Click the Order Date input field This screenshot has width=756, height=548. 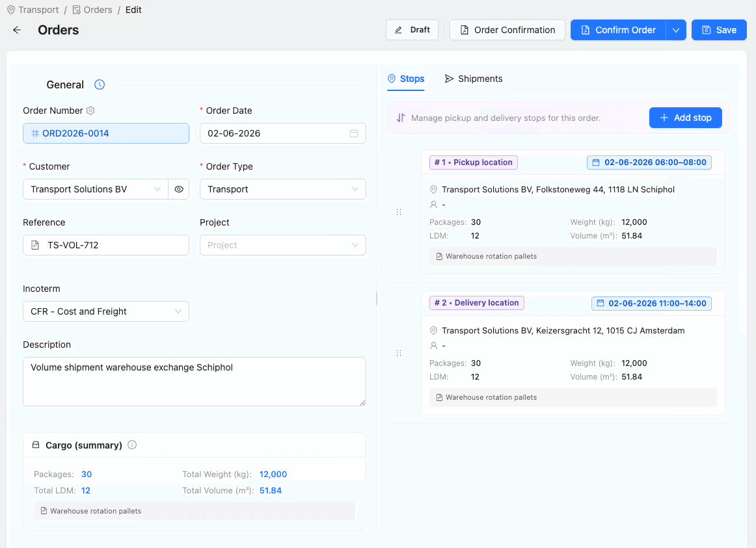point(283,133)
